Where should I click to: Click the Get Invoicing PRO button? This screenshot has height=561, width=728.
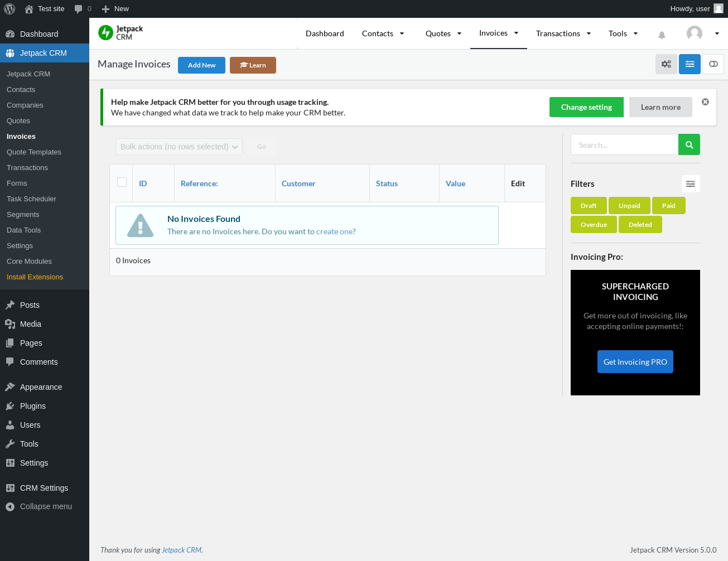(x=635, y=362)
